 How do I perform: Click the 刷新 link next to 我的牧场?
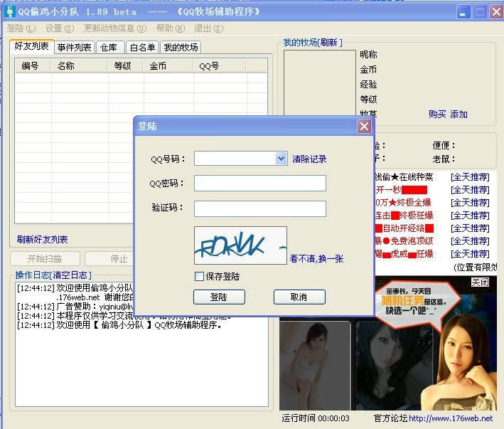328,43
